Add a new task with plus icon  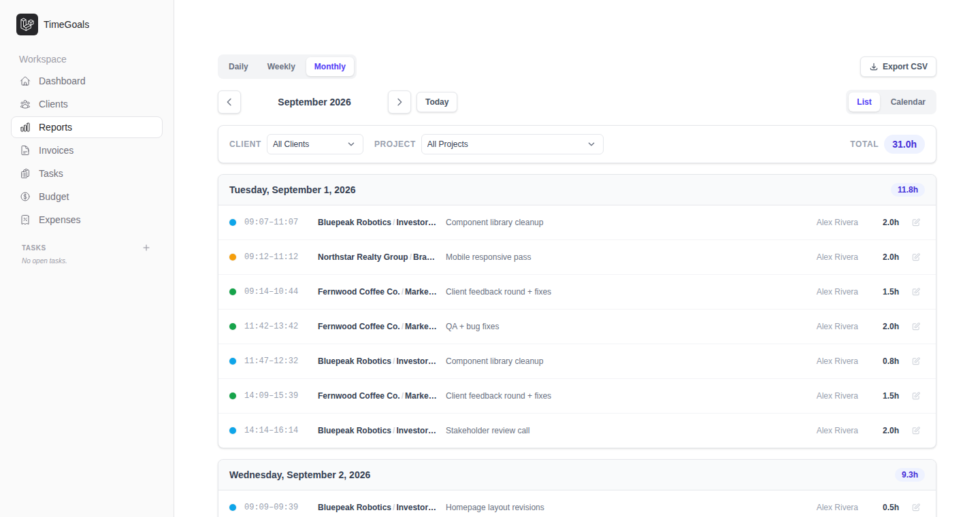coord(146,248)
